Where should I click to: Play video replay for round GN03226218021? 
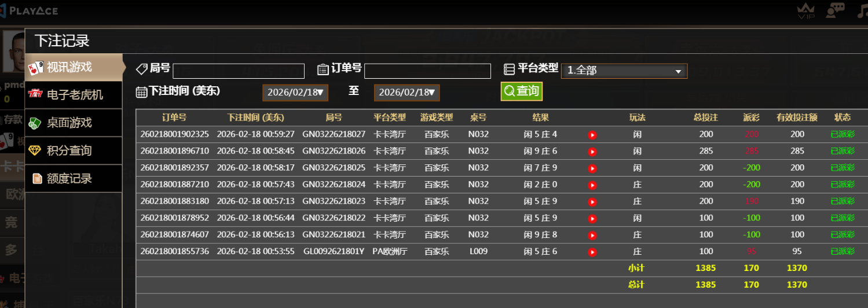coord(592,236)
